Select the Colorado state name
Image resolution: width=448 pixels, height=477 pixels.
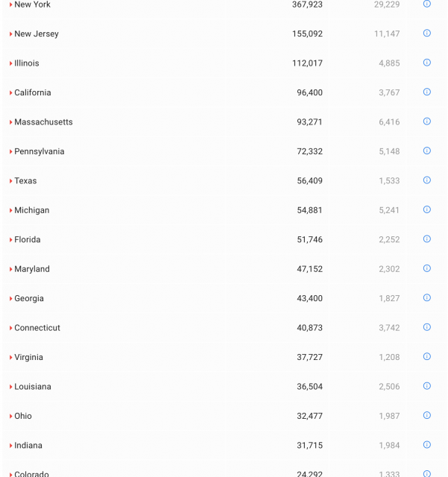coord(31,474)
